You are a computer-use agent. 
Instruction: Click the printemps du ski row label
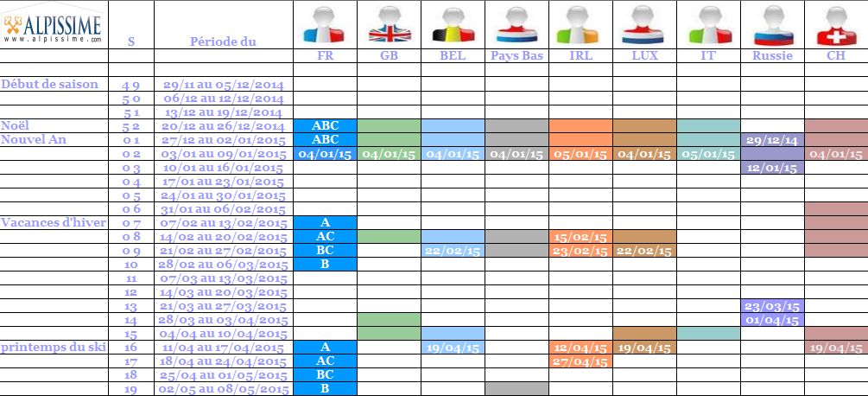click(x=54, y=348)
